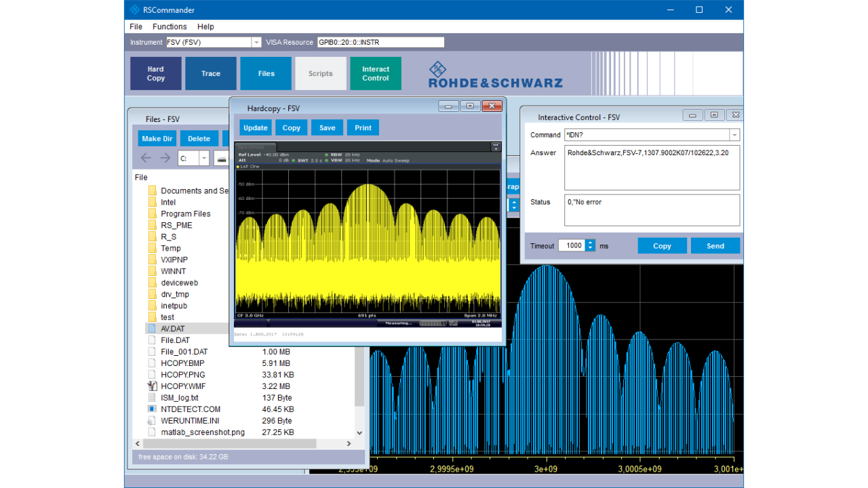Click Copy in the Hardcopy window

(x=292, y=127)
